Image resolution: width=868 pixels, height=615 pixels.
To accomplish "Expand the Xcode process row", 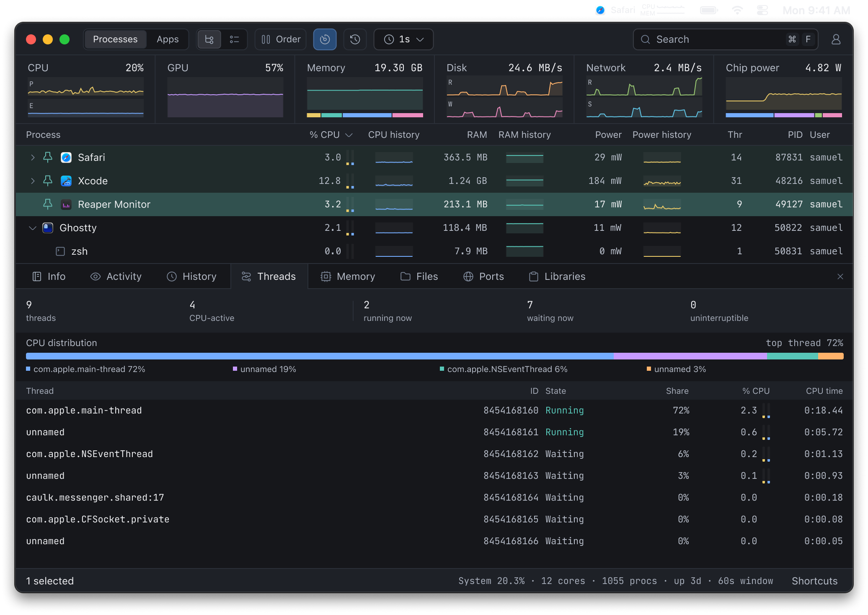I will [33, 181].
